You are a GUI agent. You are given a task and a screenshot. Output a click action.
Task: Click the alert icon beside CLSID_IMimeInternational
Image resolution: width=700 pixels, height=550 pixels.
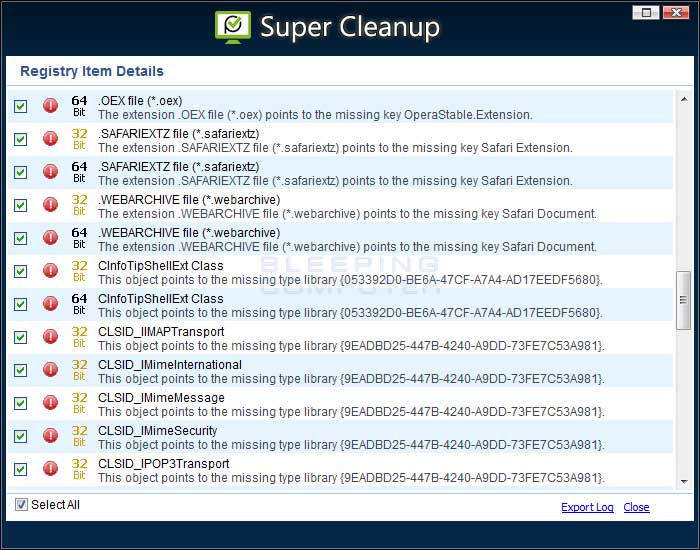[x=50, y=370]
